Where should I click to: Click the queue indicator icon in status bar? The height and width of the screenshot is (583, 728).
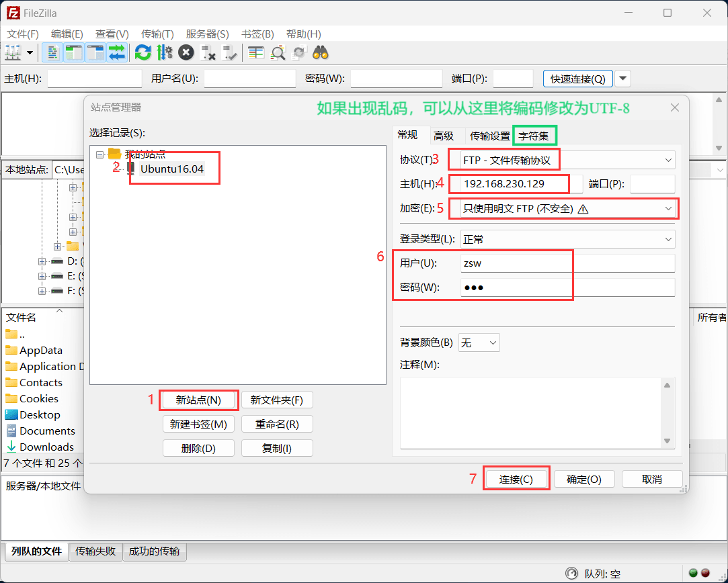pyautogui.click(x=572, y=574)
